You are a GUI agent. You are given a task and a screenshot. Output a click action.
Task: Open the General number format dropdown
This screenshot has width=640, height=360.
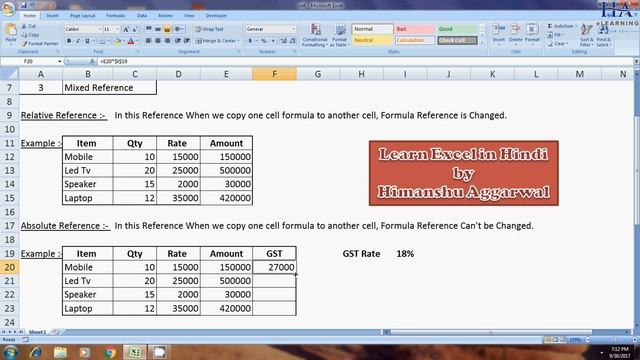point(293,29)
